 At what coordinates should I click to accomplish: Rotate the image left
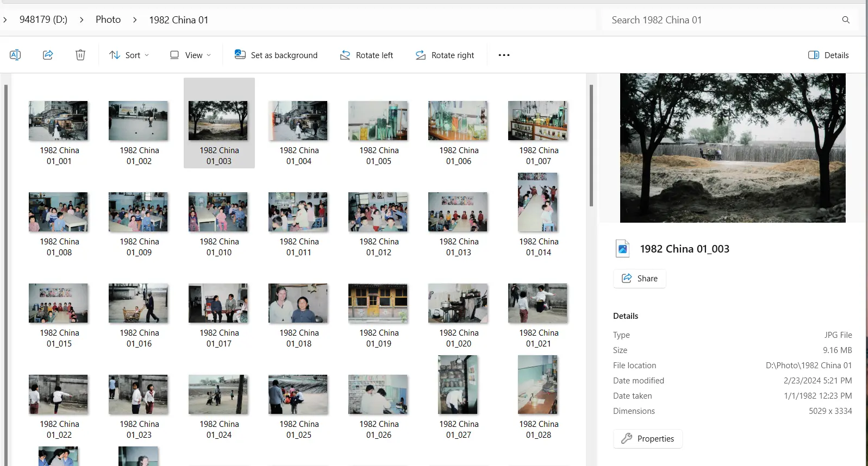coord(366,55)
